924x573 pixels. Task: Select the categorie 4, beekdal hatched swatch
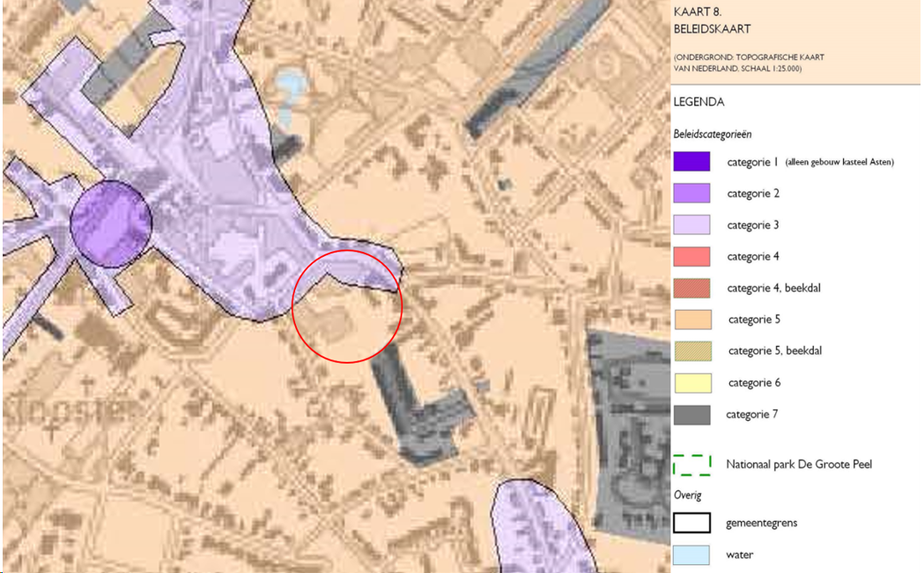click(x=691, y=289)
